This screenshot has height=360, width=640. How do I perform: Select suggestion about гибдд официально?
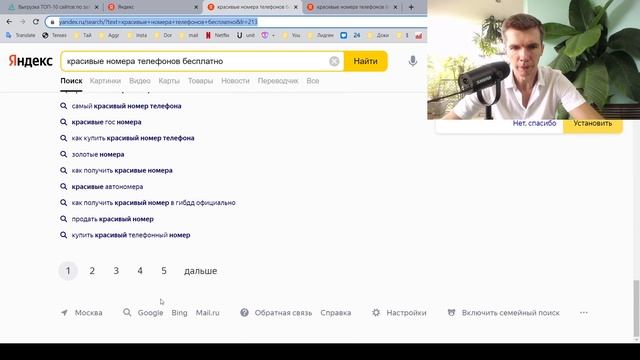(x=153, y=202)
